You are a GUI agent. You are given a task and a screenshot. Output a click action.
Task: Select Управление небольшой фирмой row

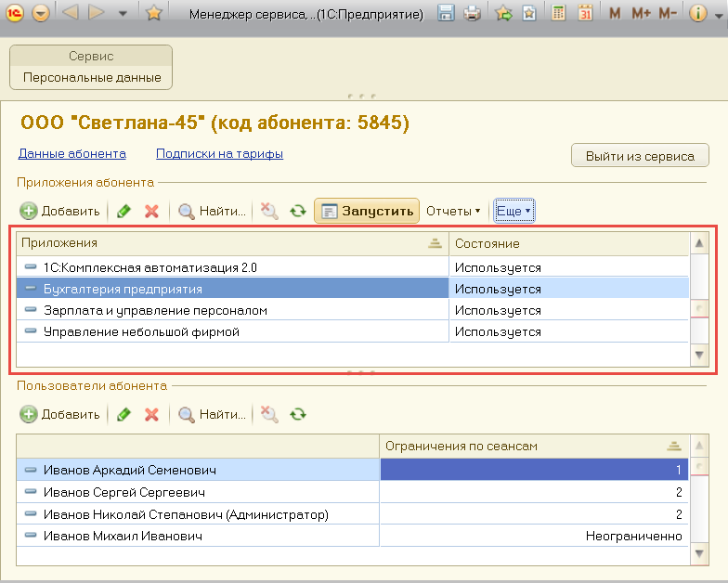(x=232, y=331)
